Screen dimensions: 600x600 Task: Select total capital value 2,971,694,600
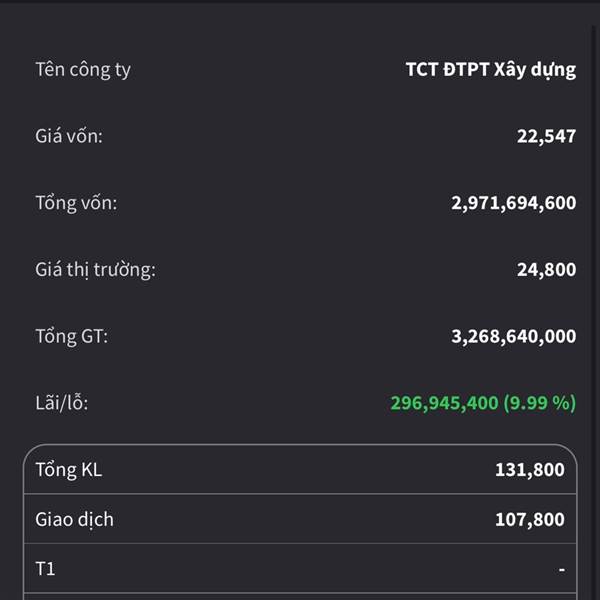click(514, 203)
